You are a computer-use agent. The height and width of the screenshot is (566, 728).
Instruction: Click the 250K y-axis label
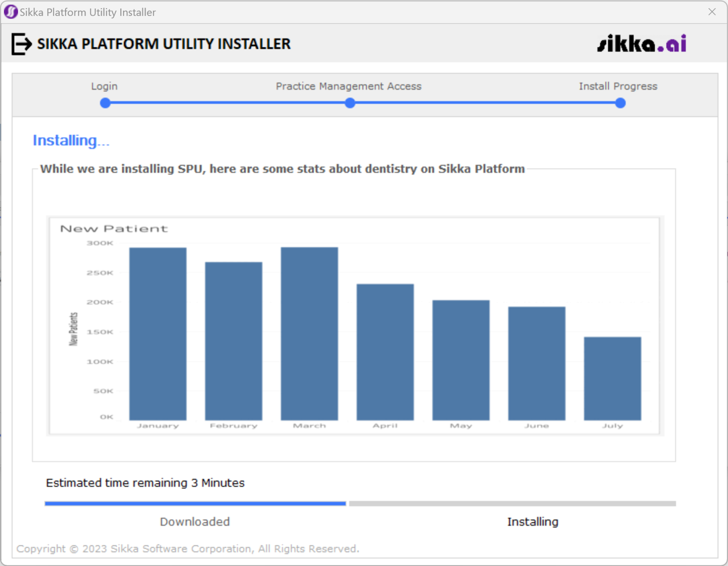tap(100, 273)
